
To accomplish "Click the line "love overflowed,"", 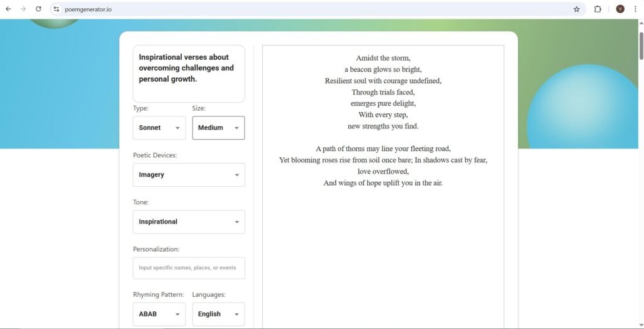I will [383, 171].
